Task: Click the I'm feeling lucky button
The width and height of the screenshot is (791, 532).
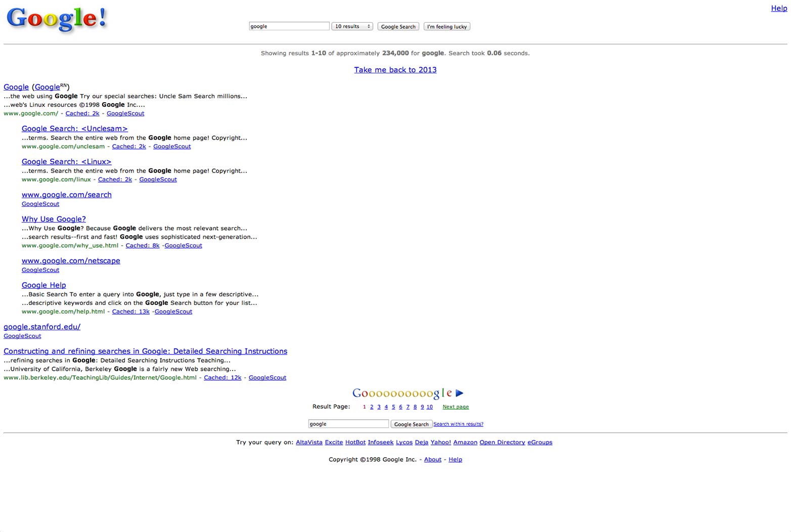Action: point(447,26)
